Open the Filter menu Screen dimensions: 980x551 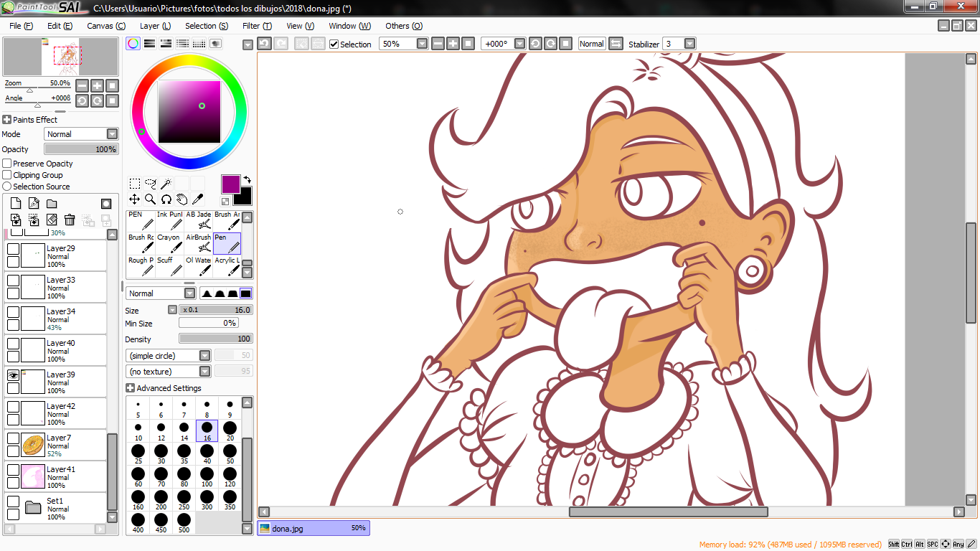click(x=257, y=26)
